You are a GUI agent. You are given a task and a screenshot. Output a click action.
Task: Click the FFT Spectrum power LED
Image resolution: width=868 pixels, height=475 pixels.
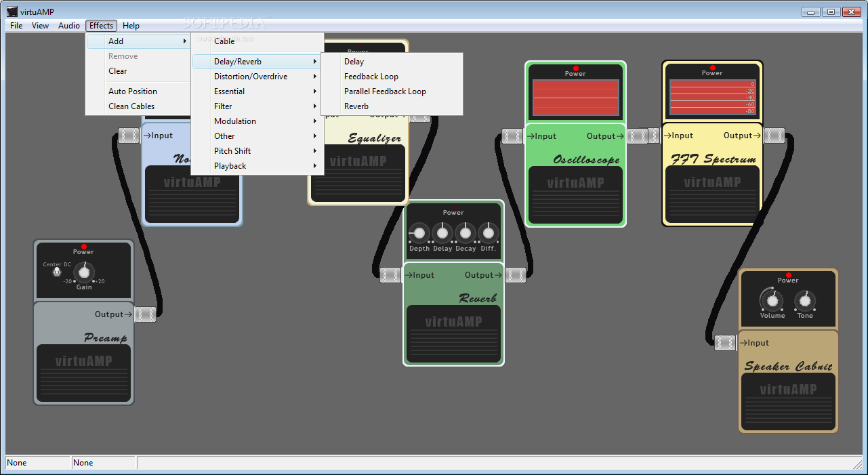point(712,68)
